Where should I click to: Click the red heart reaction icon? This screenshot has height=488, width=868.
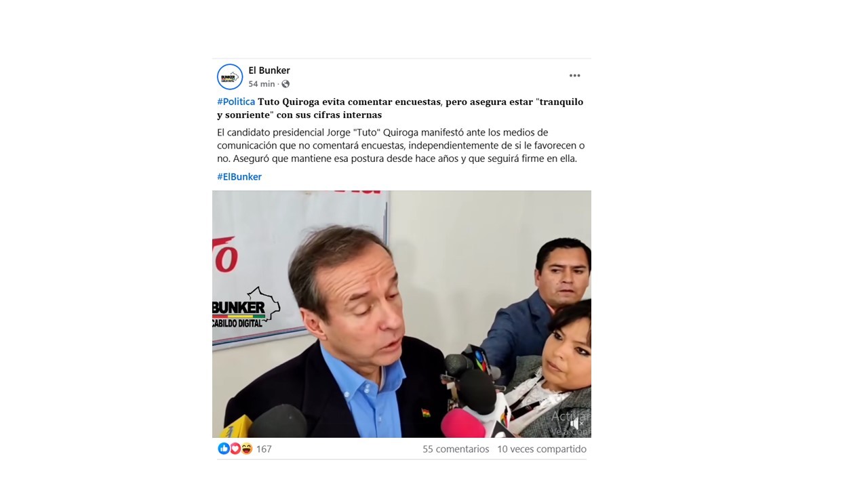click(x=235, y=449)
